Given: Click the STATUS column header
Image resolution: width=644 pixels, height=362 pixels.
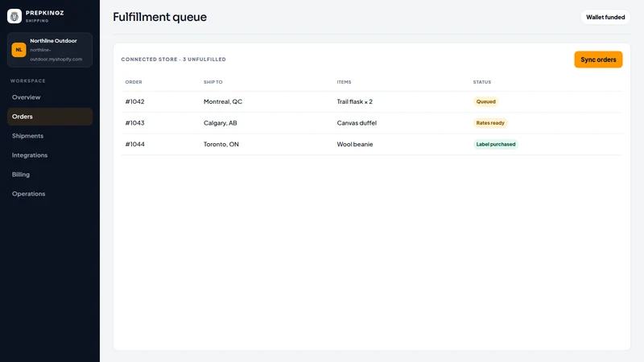Looking at the screenshot, I should coord(481,82).
